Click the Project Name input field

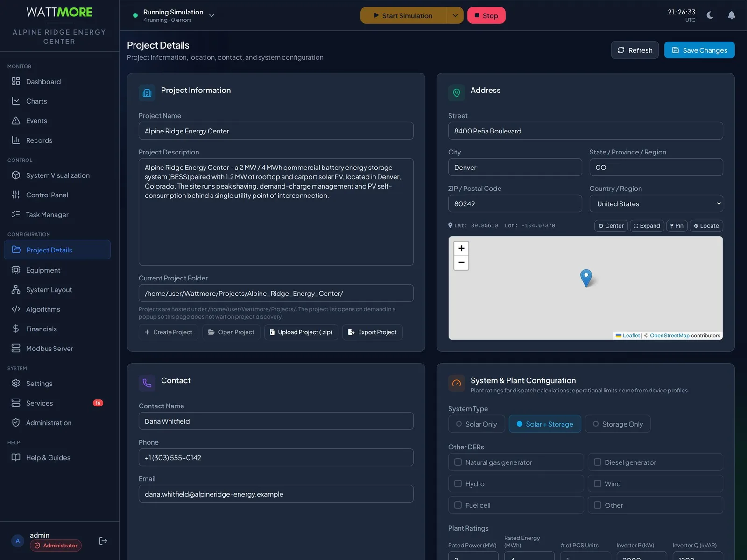276,131
